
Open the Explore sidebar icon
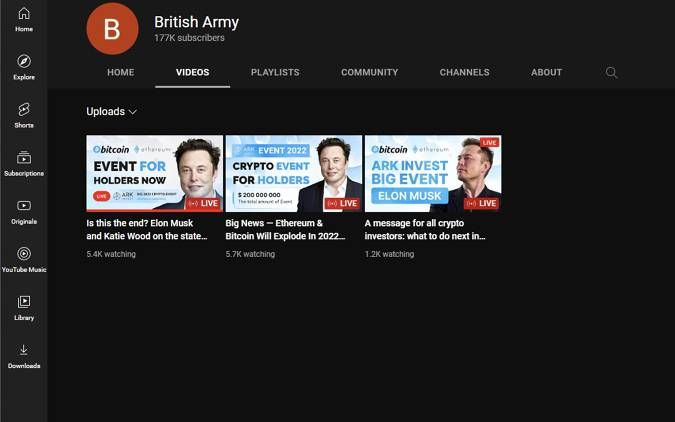click(24, 66)
